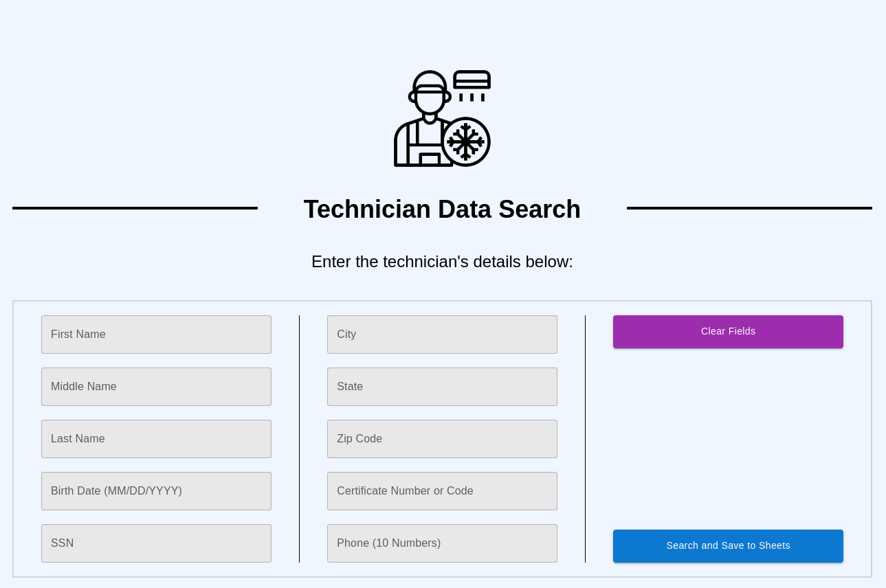Image resolution: width=886 pixels, height=588 pixels.
Task: Click the SSN input field
Action: pyautogui.click(x=156, y=543)
